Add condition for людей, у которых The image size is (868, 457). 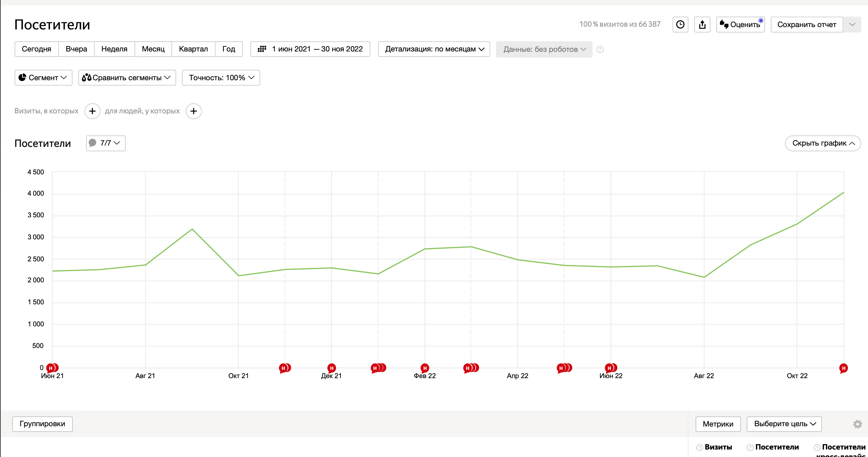[193, 111]
